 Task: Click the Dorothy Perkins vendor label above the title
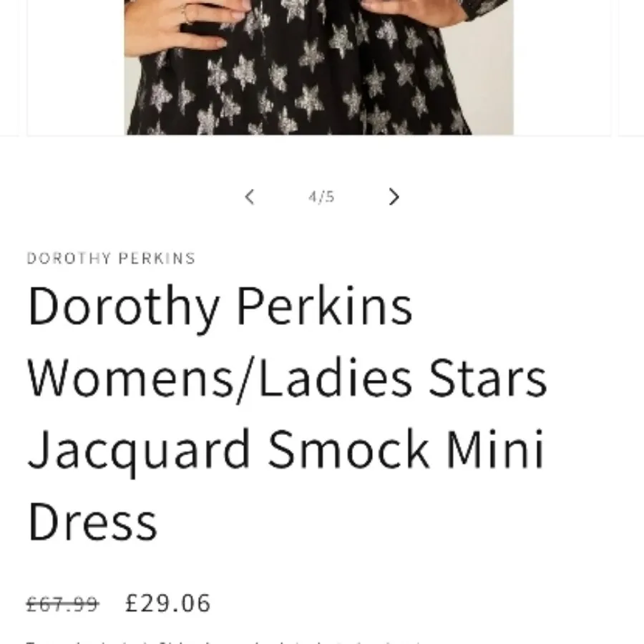point(111,258)
